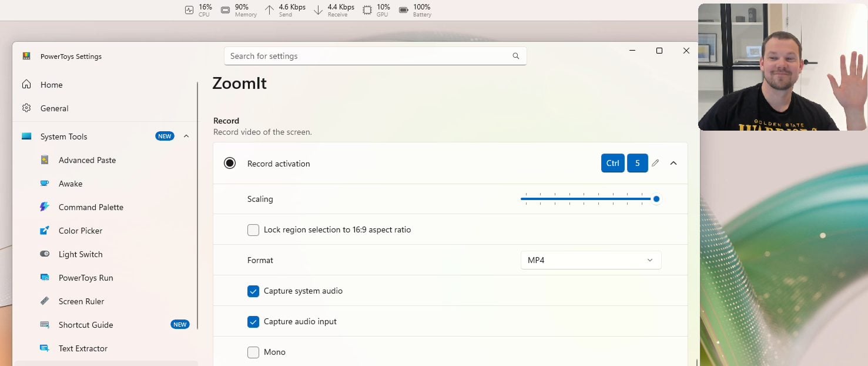The height and width of the screenshot is (366, 868).
Task: Click the Screen Ruler icon
Action: coord(45,301)
